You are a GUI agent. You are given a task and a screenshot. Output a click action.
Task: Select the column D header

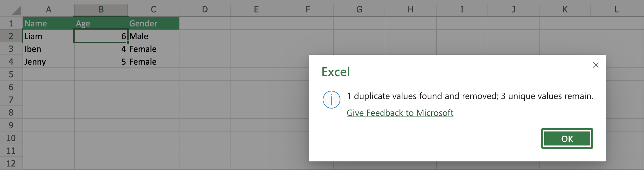pyautogui.click(x=205, y=10)
